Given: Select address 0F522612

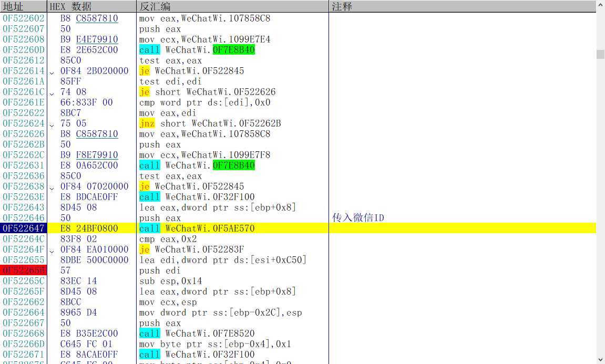Looking at the screenshot, I should tap(24, 60).
